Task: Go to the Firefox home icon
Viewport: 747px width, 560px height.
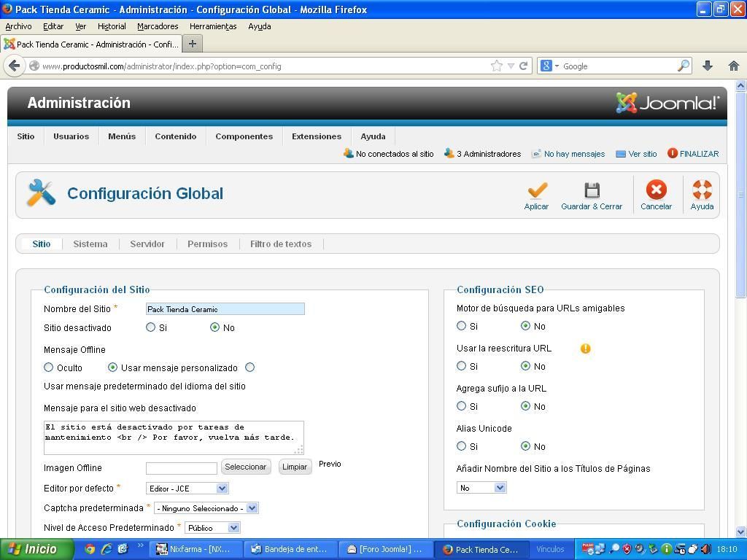Action: click(734, 66)
